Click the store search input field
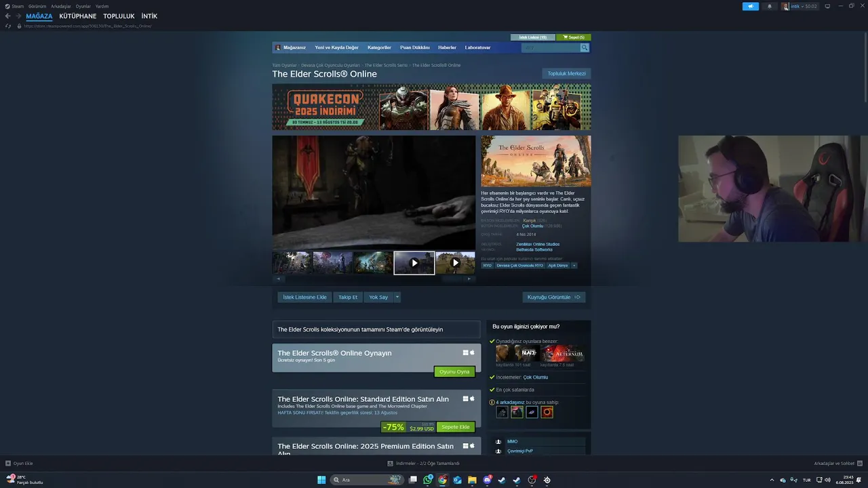Image resolution: width=868 pixels, height=488 pixels. coord(551,47)
